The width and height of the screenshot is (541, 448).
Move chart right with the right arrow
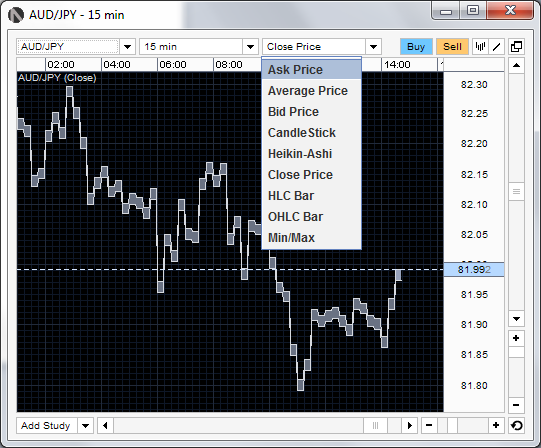coord(410,425)
